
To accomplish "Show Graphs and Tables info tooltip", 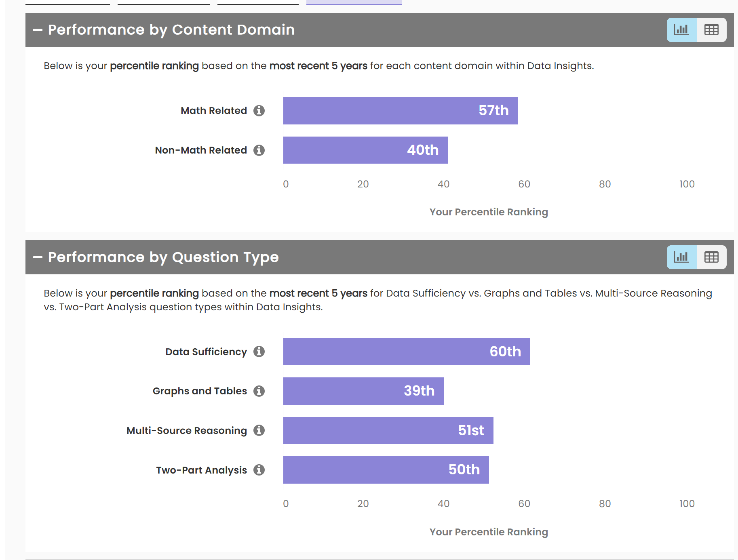I will tap(259, 391).
